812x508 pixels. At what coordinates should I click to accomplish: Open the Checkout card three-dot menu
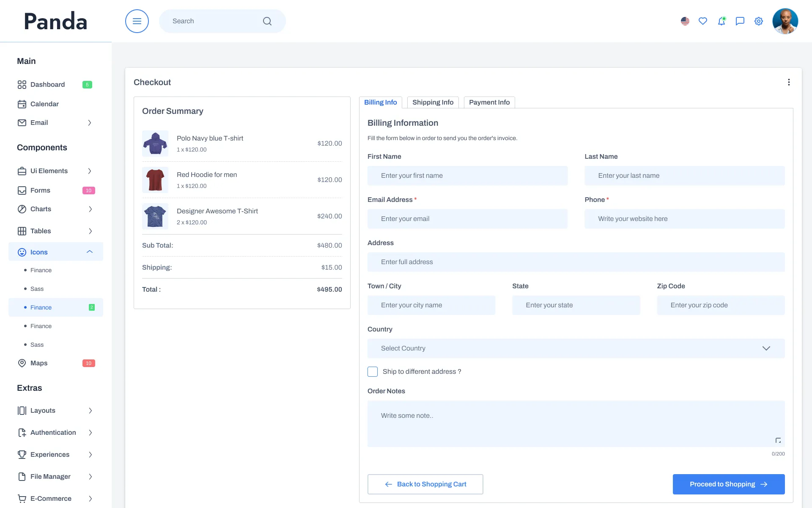788,82
